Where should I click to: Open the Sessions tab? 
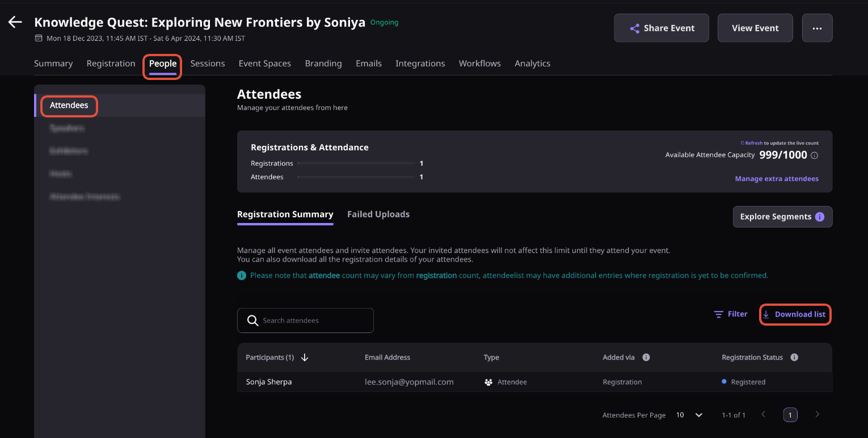click(208, 64)
